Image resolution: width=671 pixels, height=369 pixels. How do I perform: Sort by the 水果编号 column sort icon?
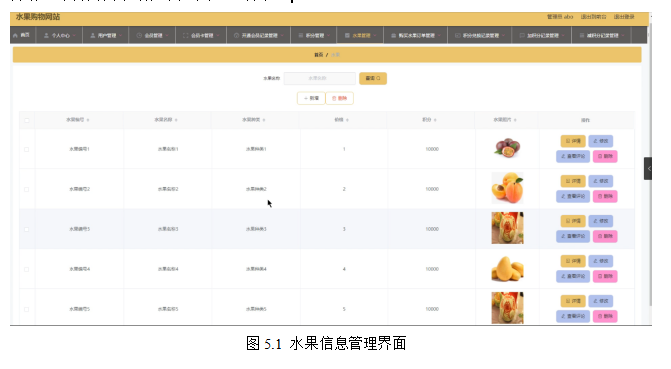coord(88,120)
